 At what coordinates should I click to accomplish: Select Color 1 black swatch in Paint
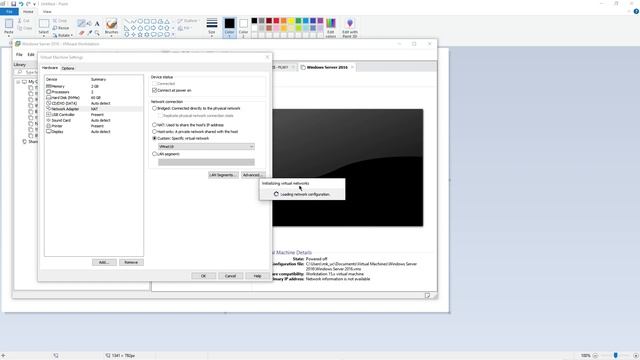(229, 27)
